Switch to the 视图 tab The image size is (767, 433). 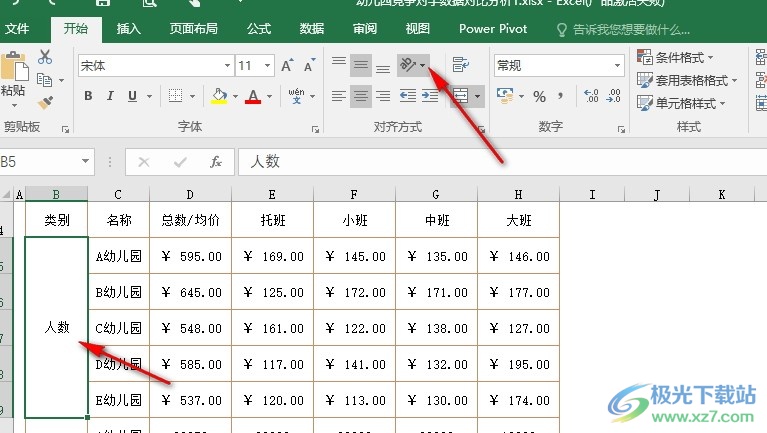click(x=417, y=29)
